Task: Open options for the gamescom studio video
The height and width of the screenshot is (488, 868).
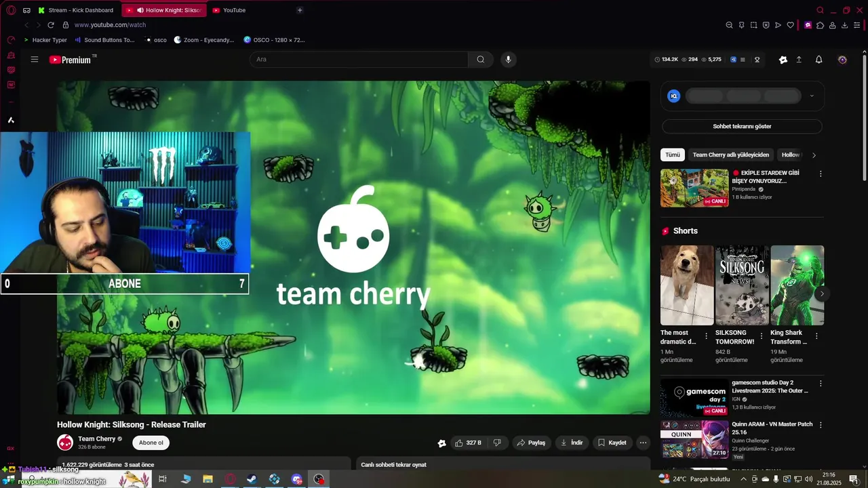Action: pyautogui.click(x=821, y=384)
